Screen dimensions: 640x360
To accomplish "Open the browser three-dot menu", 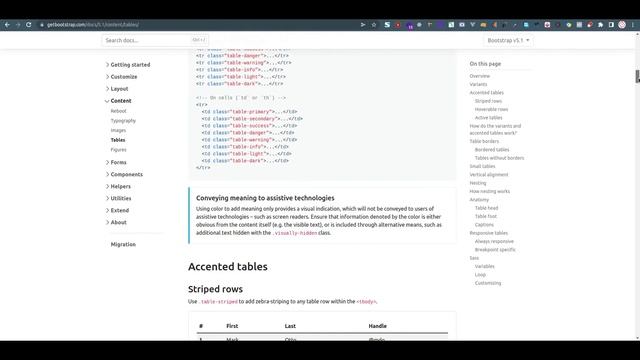I will pos(633,25).
